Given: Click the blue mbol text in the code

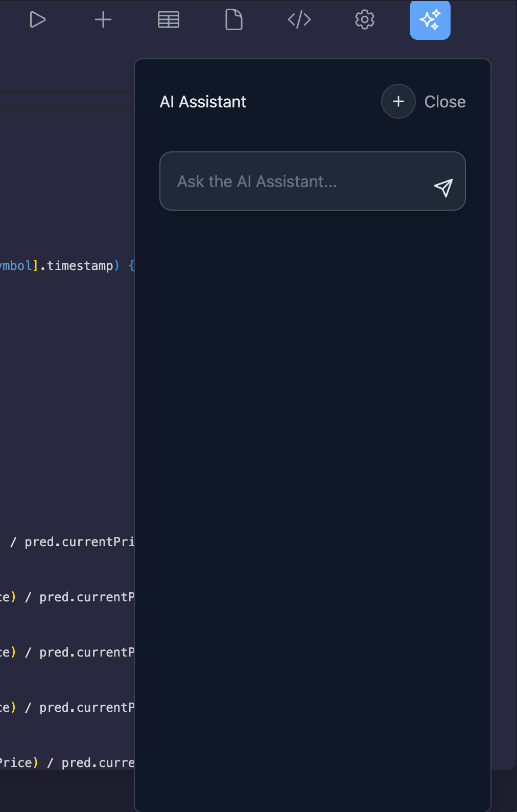Looking at the screenshot, I should pos(16,266).
